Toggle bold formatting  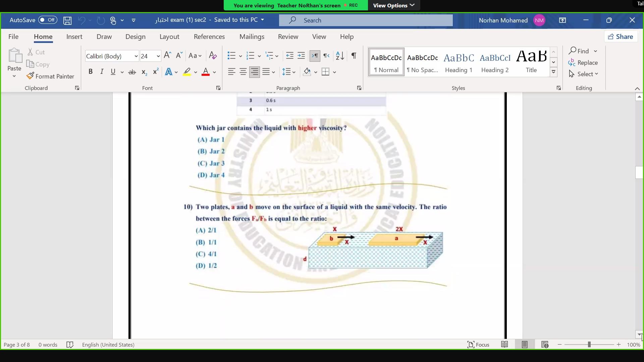coord(90,72)
